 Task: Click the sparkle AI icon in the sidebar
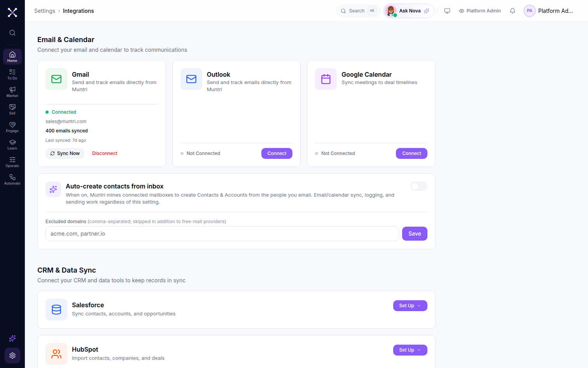(12, 338)
